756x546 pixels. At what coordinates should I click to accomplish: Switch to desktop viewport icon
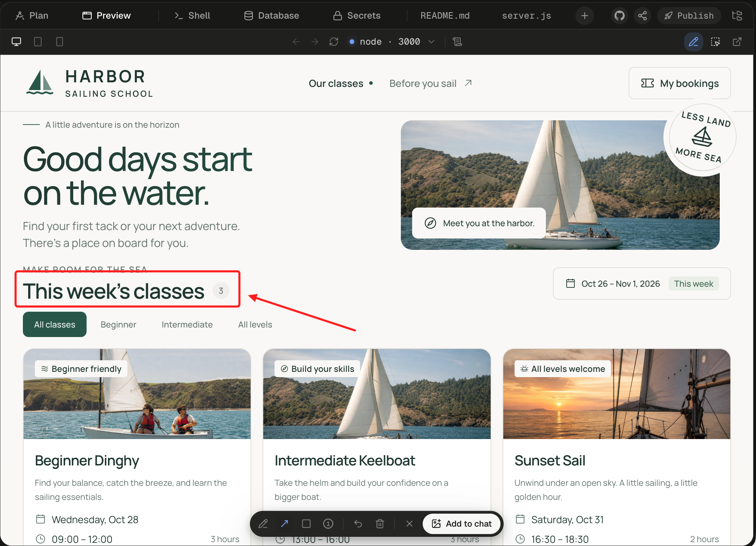coord(16,42)
